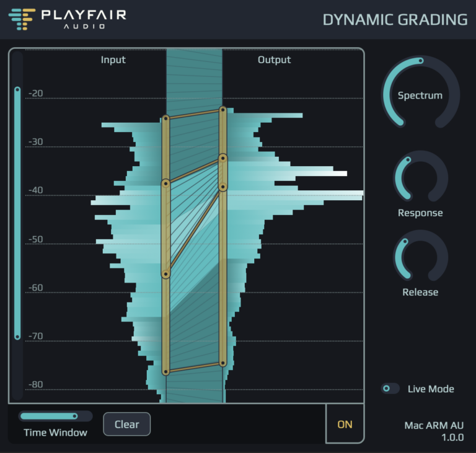Select the topmost output curve node
This screenshot has height=453, width=476.
[x=223, y=109]
